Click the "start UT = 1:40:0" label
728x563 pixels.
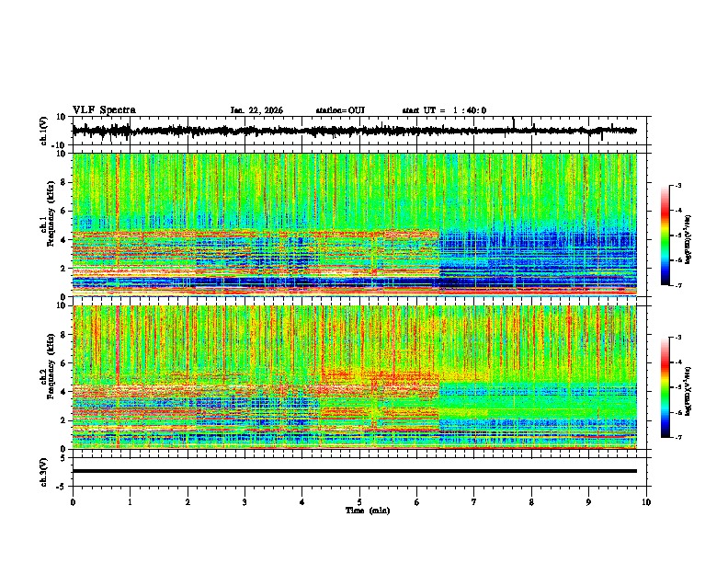click(444, 110)
